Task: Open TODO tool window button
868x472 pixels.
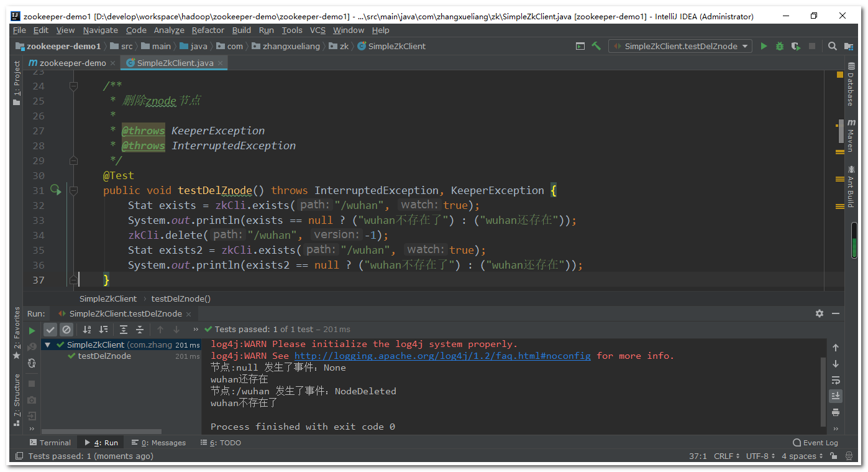Action: pos(221,443)
